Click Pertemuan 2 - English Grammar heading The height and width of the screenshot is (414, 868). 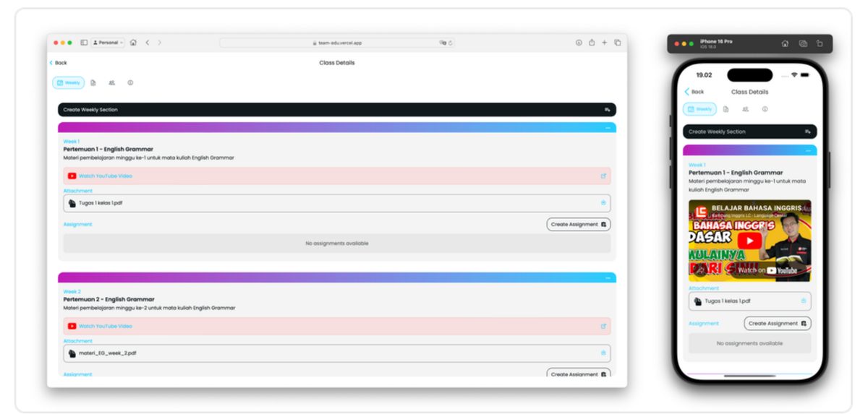(x=109, y=299)
